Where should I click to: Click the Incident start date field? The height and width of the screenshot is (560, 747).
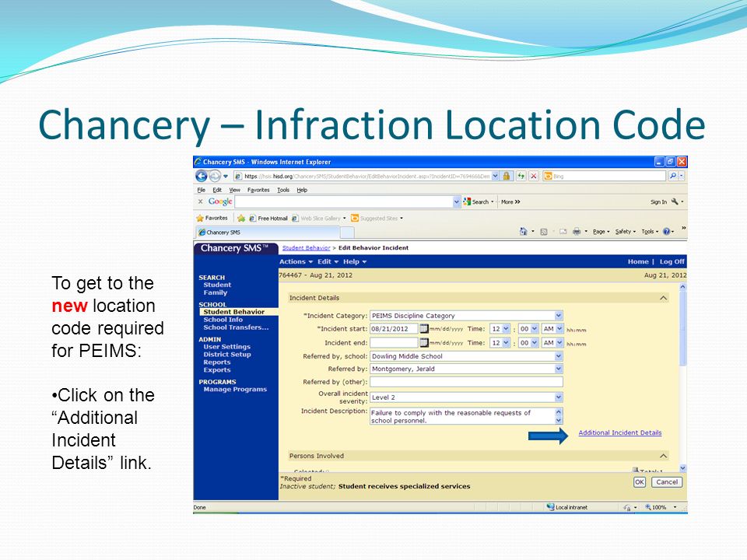[x=394, y=328]
